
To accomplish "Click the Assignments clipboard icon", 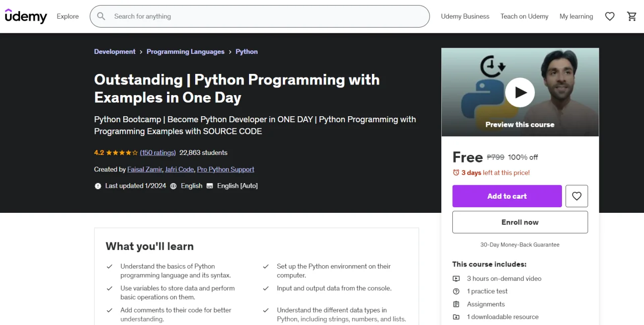I will (456, 304).
